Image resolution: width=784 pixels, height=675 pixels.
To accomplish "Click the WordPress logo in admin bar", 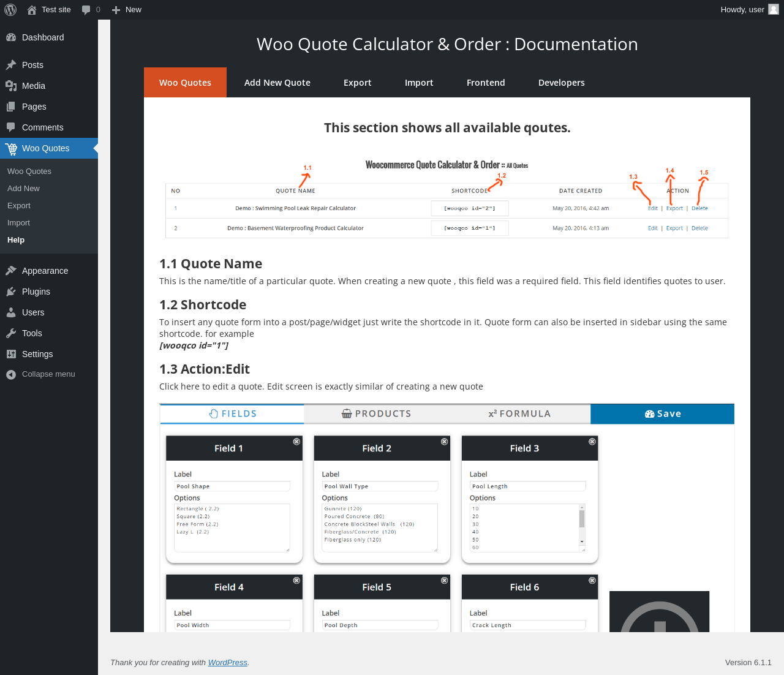I will pyautogui.click(x=10, y=10).
